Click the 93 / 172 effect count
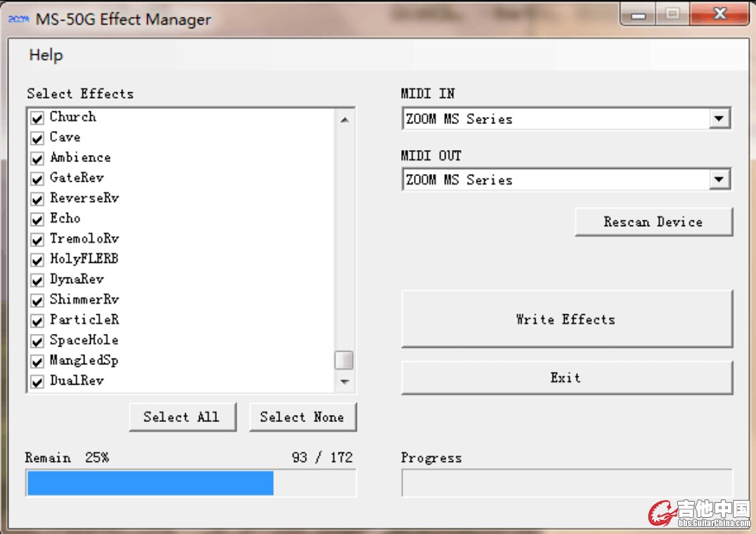This screenshot has height=534, width=756. click(322, 457)
